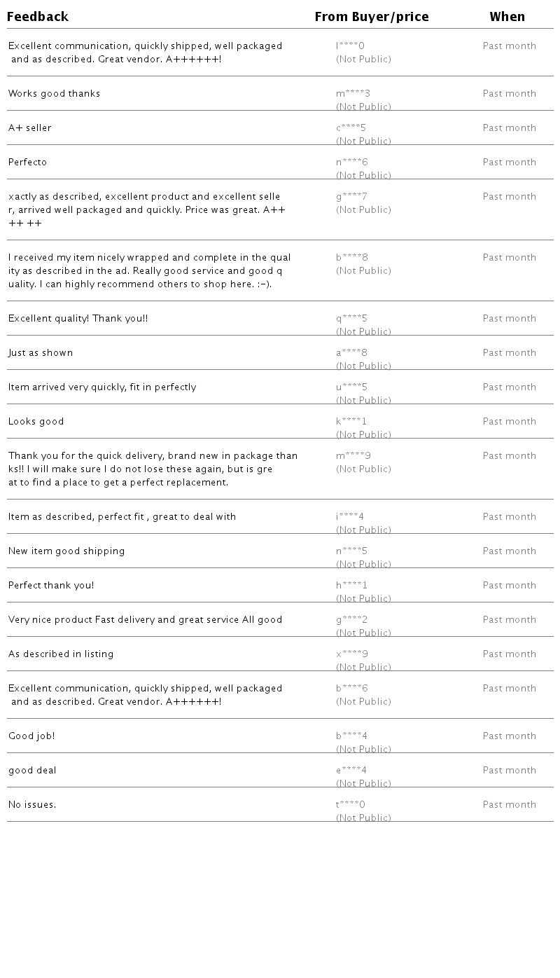Click the 'Good job!' feedback comment
Image resolution: width=560 pixels, height=978 pixels.
click(x=31, y=736)
